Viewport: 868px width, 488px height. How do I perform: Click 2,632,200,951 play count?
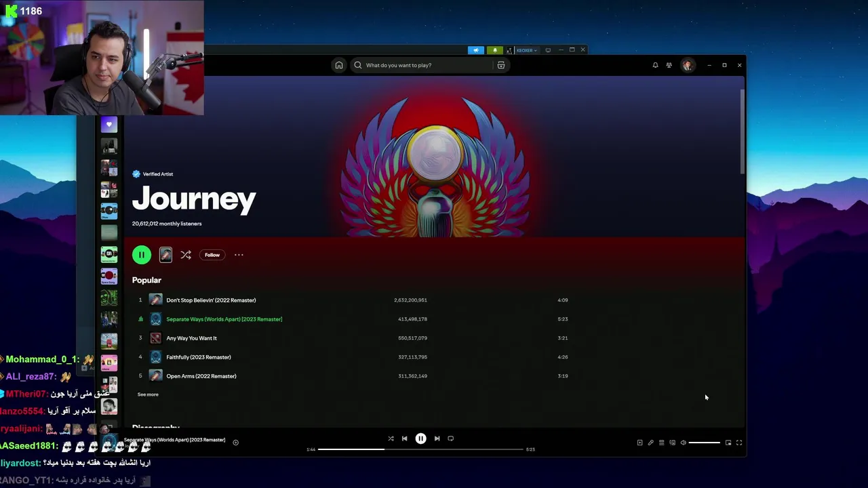(x=410, y=300)
